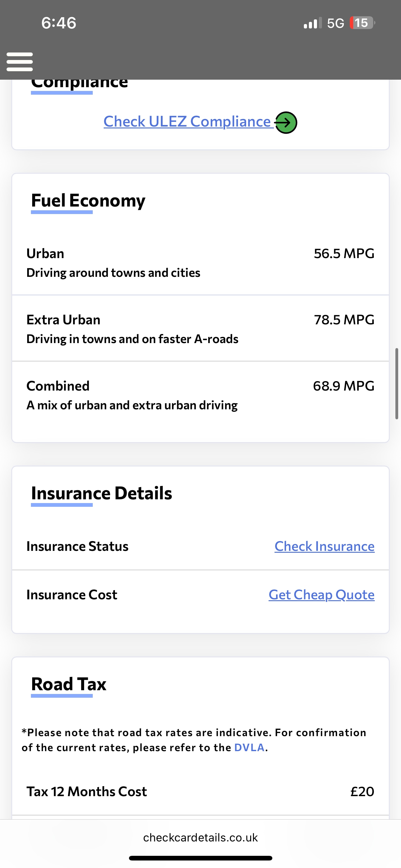Image resolution: width=401 pixels, height=868 pixels.
Task: Follow the Check Insurance link
Action: [324, 546]
